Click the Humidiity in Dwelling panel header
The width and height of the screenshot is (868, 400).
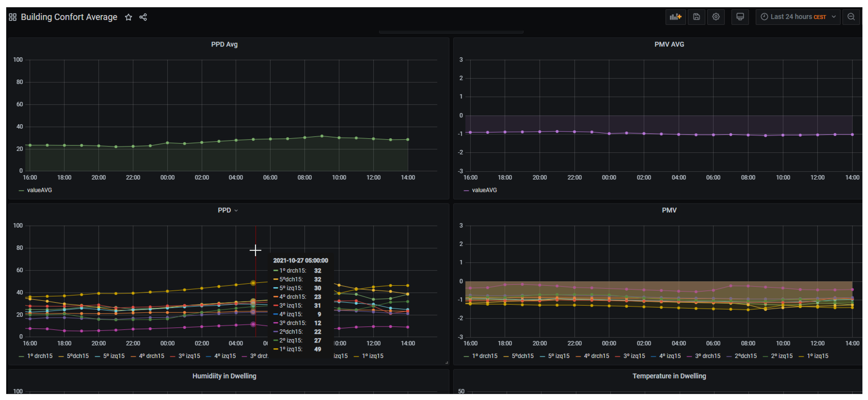tap(224, 376)
